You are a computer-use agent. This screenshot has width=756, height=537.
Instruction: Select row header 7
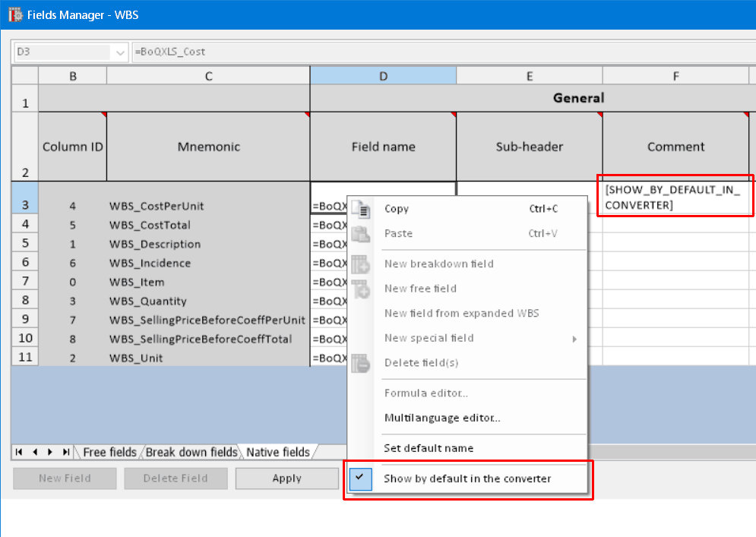[24, 282]
